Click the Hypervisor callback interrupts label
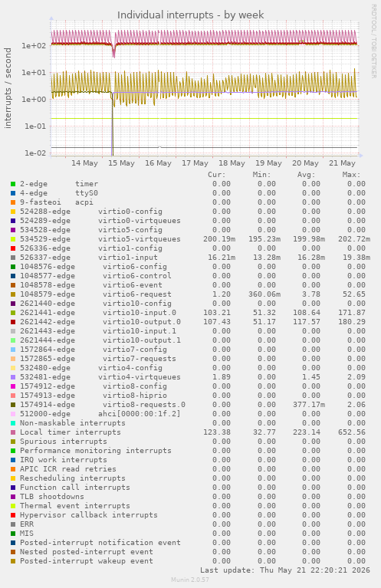Viewport: 381px width, 588px height. click(x=88, y=515)
